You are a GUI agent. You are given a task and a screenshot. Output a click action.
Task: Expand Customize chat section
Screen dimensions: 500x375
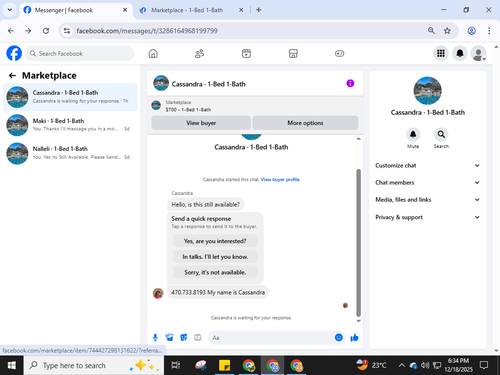pos(428,165)
